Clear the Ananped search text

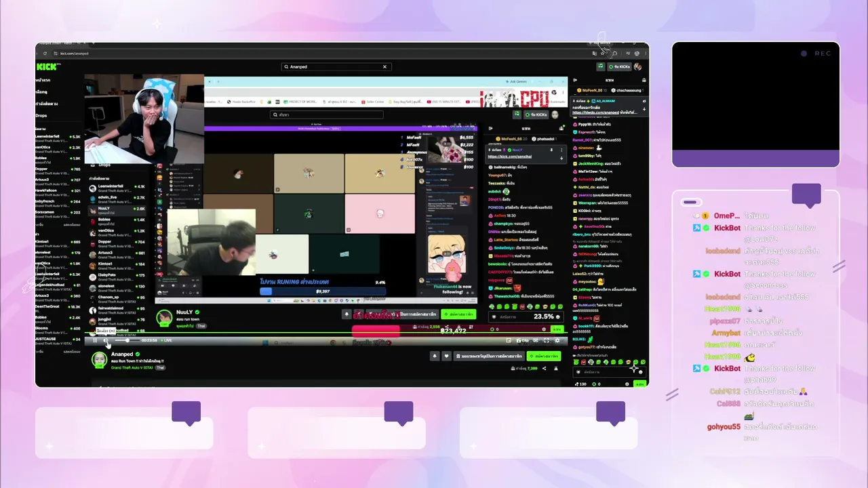[x=384, y=66]
